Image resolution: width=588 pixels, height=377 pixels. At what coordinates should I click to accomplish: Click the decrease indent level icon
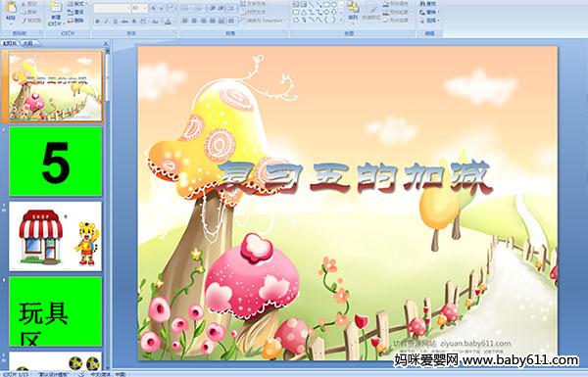(212, 8)
